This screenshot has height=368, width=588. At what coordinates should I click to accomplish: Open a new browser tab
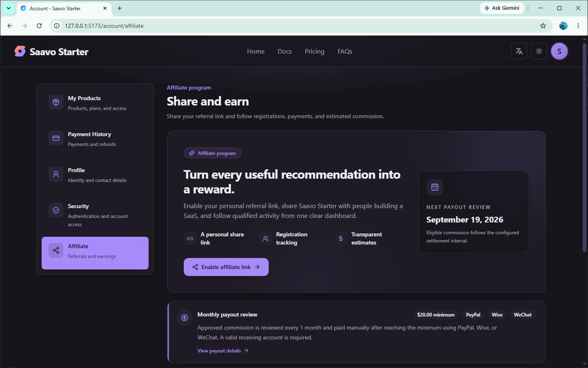[x=120, y=8]
